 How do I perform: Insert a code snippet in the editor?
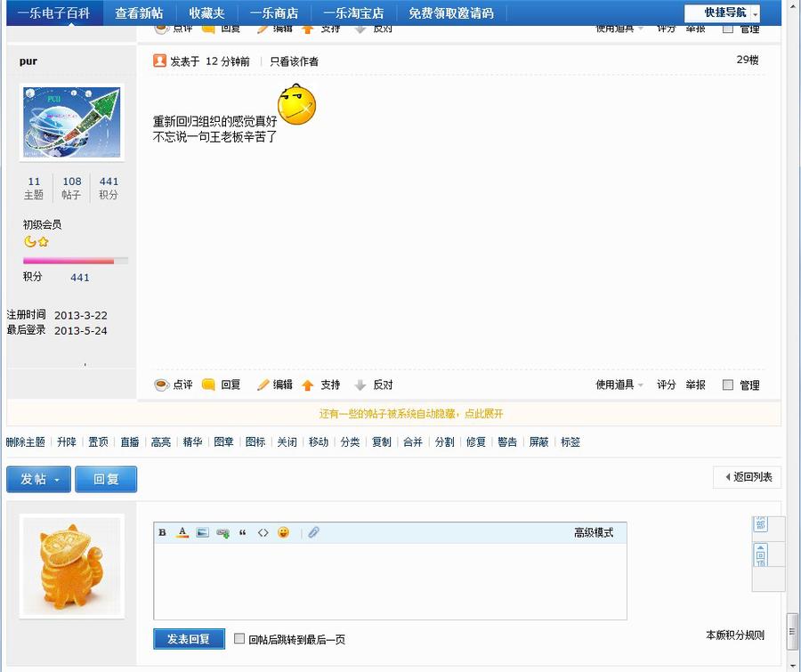[262, 531]
